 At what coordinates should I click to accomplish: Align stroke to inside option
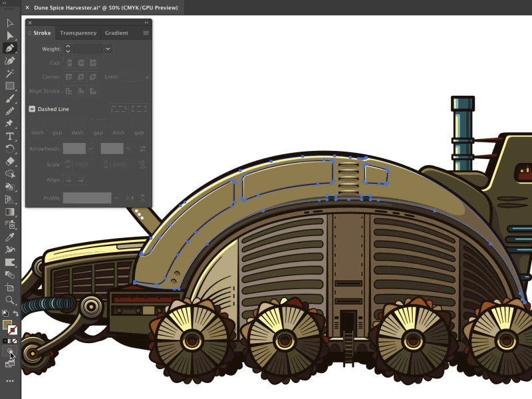(80, 91)
